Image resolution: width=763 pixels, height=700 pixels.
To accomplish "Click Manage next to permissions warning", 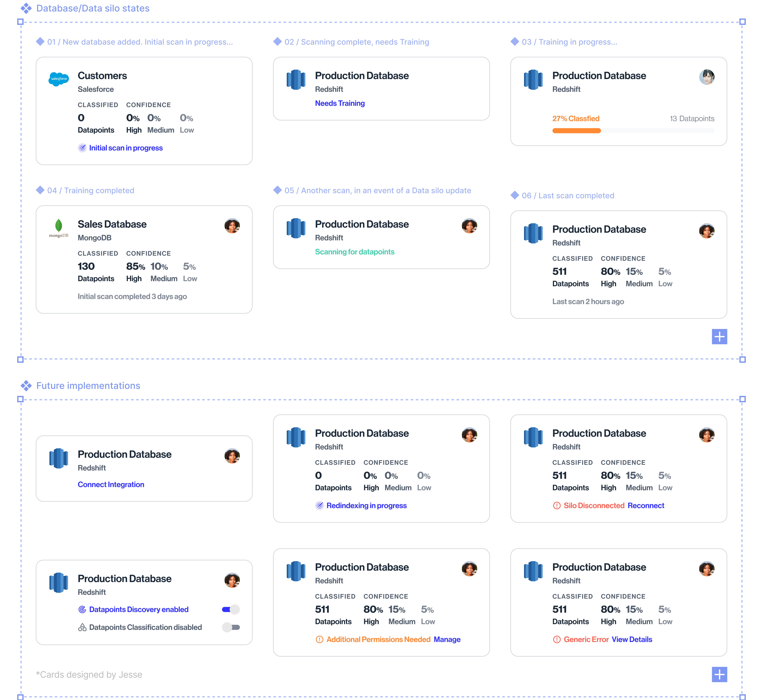I will [447, 639].
